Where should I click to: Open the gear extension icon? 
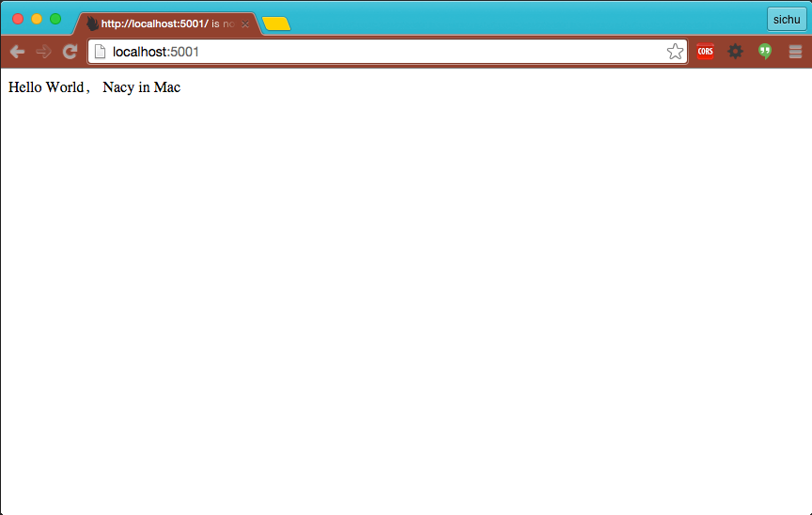(735, 52)
